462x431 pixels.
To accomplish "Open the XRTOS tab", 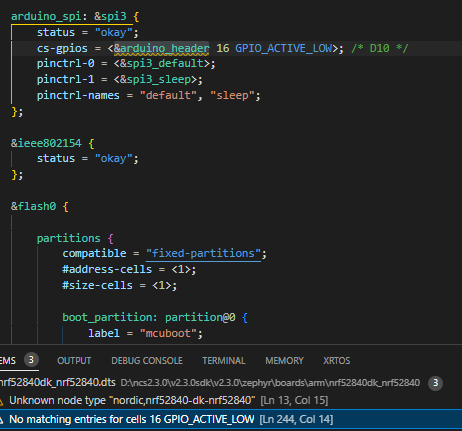I will [337, 361].
